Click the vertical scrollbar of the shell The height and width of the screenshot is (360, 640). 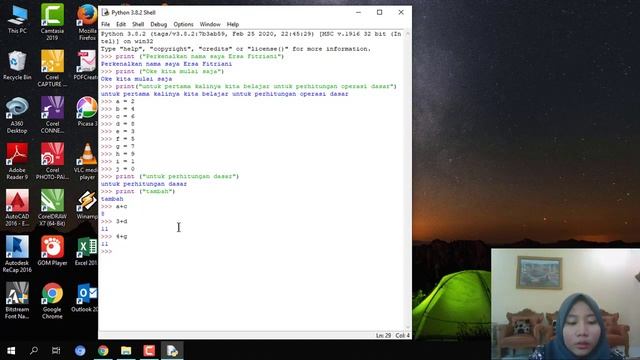407,181
